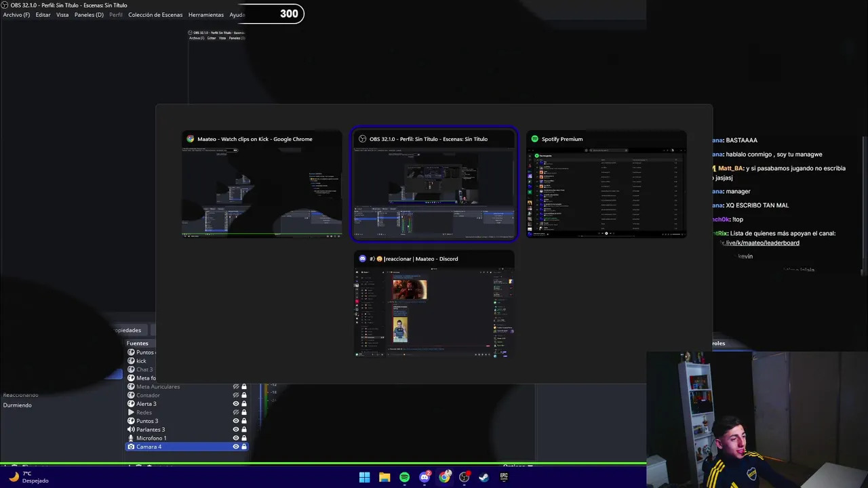Switch to the Discord reaccionar window thumbnail
This screenshot has width=868, height=488.
[x=434, y=304]
